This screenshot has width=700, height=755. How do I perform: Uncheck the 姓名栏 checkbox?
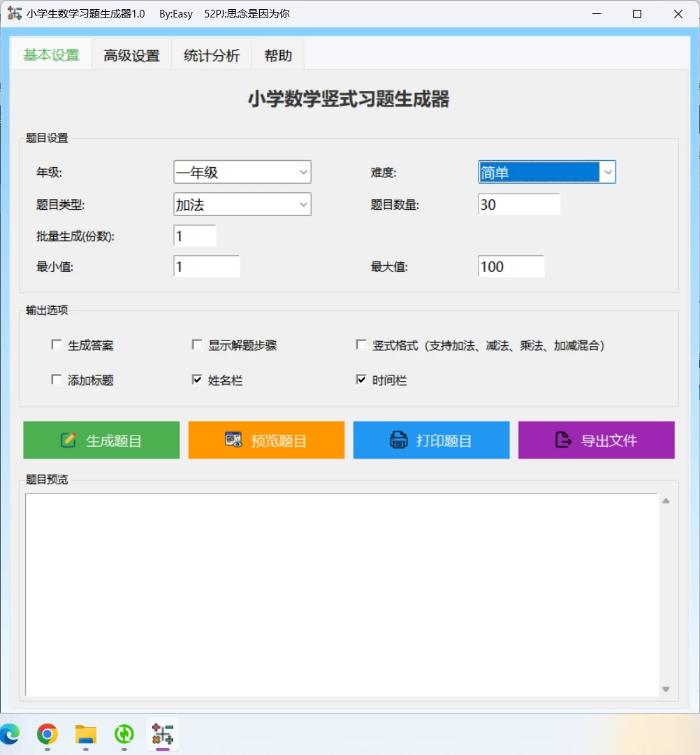tap(197, 380)
